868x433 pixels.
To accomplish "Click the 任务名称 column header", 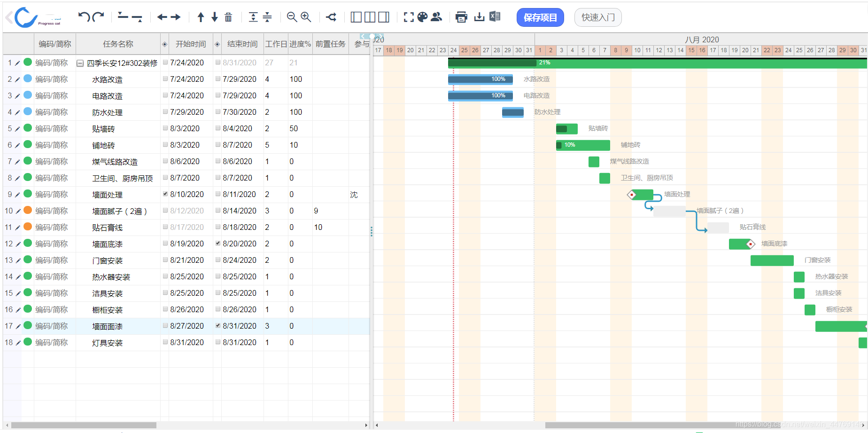I will [x=118, y=44].
